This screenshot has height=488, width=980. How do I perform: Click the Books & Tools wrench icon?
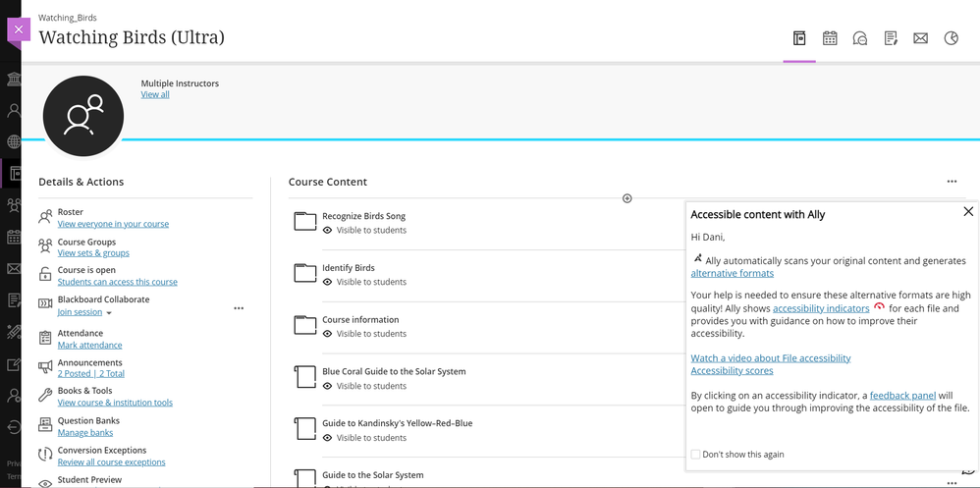45,395
